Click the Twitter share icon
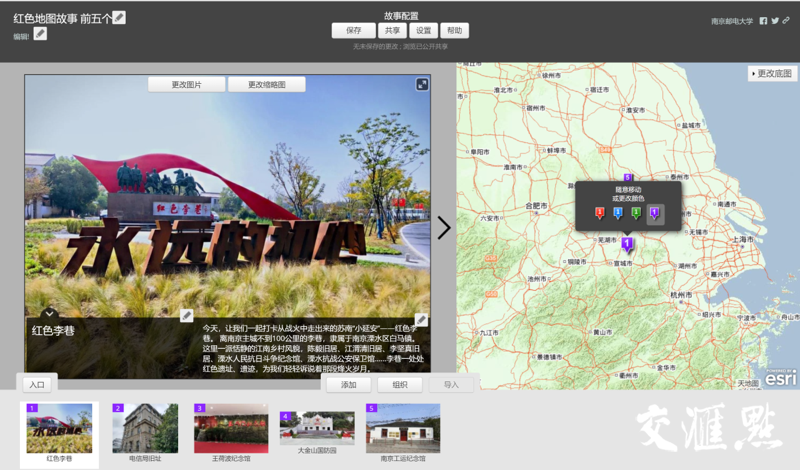 click(x=775, y=20)
